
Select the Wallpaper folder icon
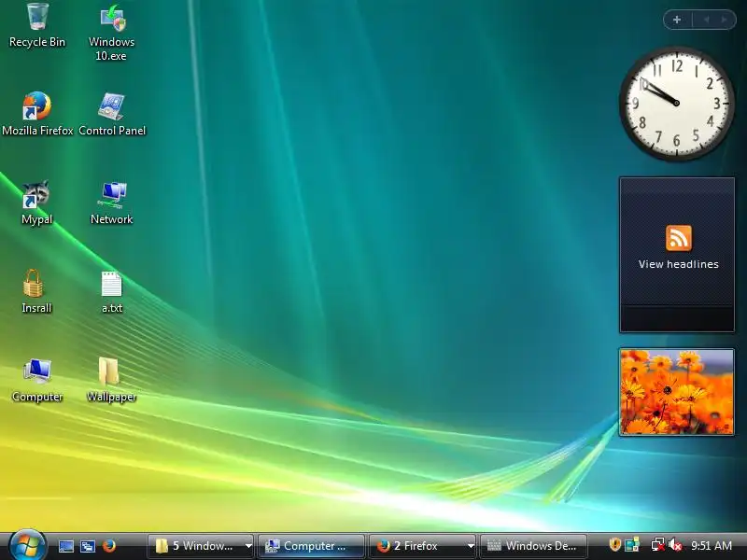[109, 371]
